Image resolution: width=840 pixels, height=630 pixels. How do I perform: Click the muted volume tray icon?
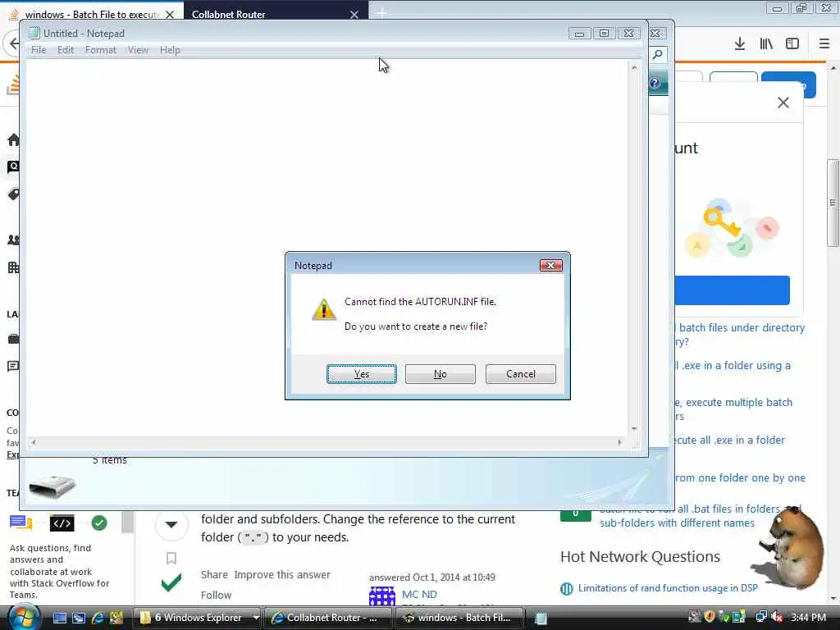[x=778, y=617]
